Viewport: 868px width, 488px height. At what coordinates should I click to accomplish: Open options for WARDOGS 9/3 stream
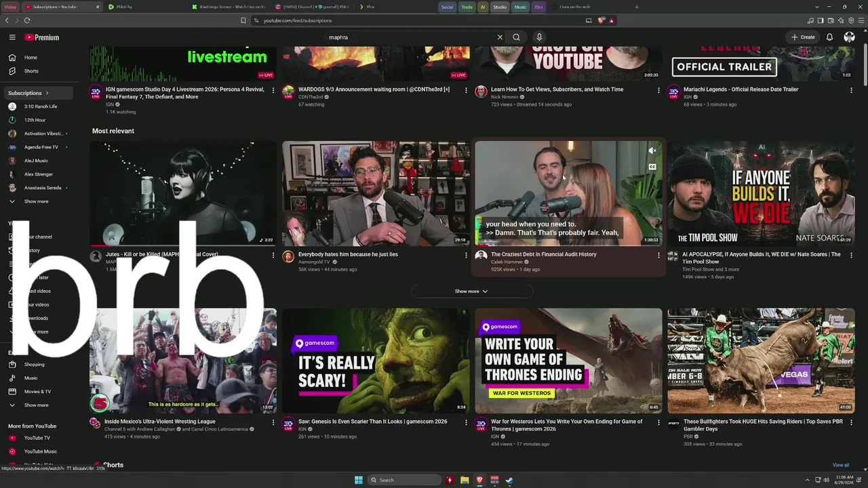(x=466, y=90)
